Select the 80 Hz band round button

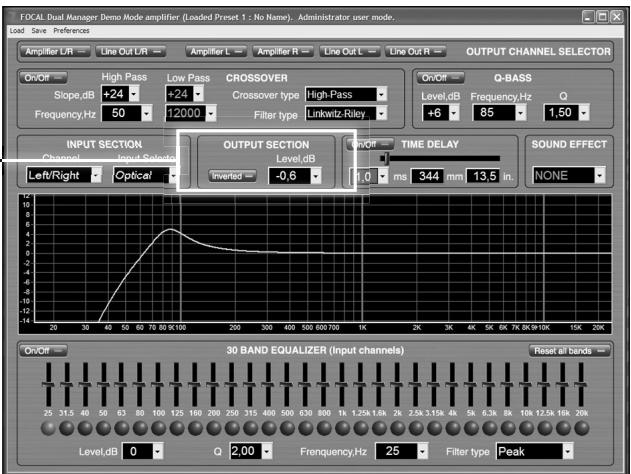coord(140,428)
